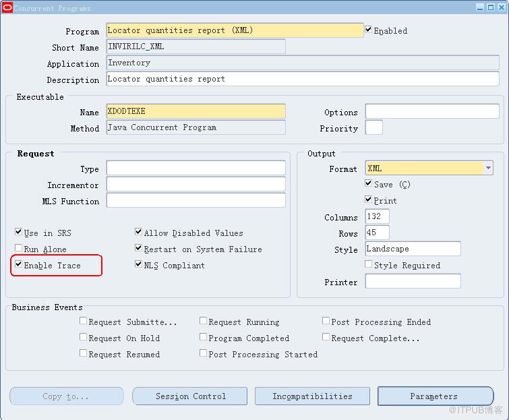The image size is (509, 420).
Task: Check the Request Submitted business event
Action: coord(84,322)
